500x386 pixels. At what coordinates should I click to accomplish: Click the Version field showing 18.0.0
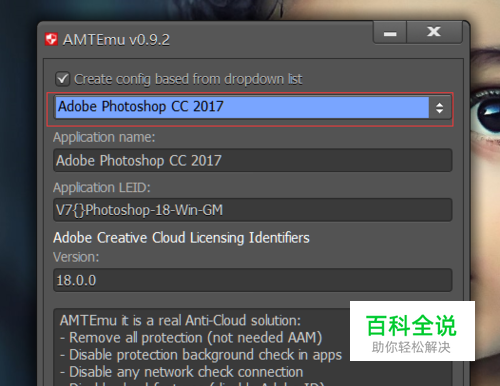(253, 280)
